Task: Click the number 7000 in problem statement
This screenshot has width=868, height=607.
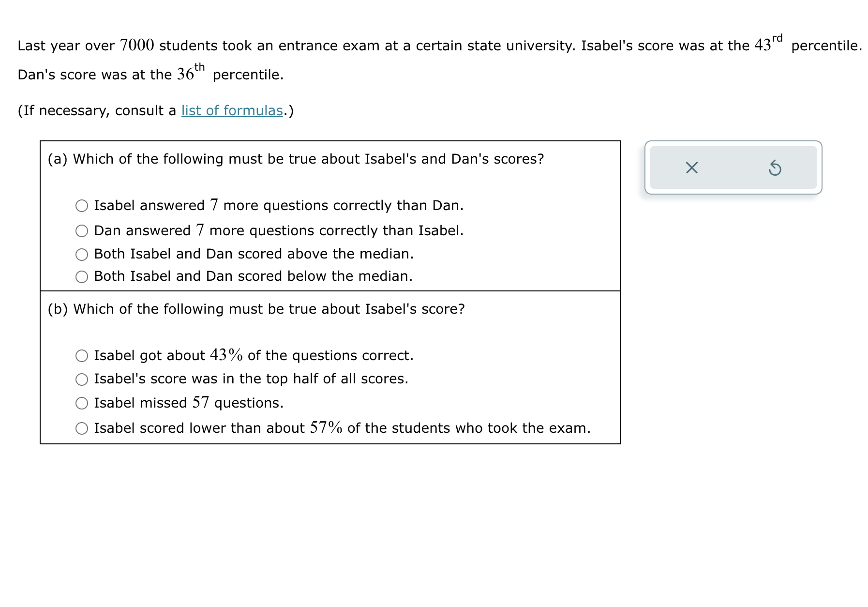Action: click(x=137, y=46)
